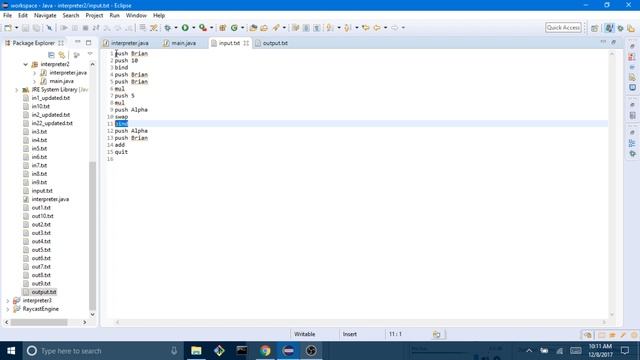Click the Windows Start button
The image size is (640, 360).
(11, 351)
